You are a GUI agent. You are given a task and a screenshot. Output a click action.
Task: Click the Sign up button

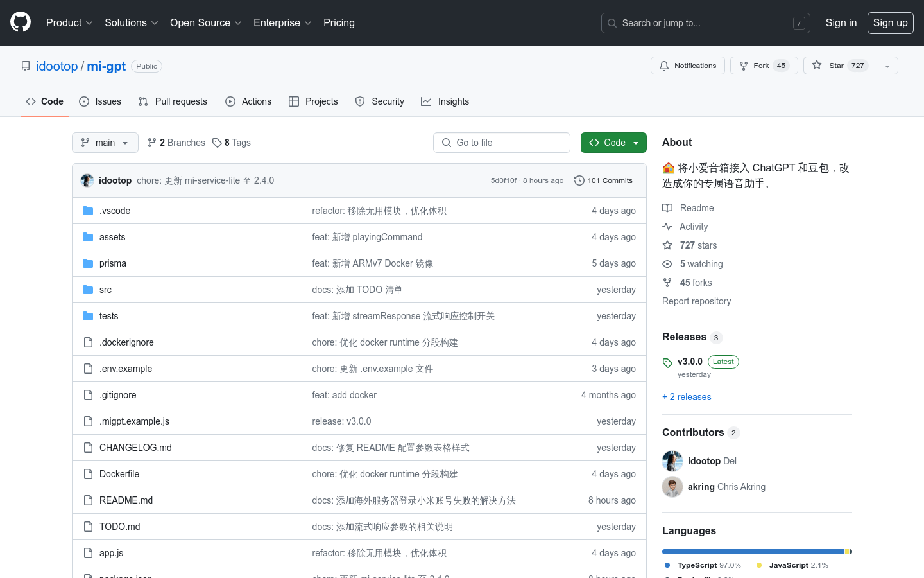(x=890, y=22)
